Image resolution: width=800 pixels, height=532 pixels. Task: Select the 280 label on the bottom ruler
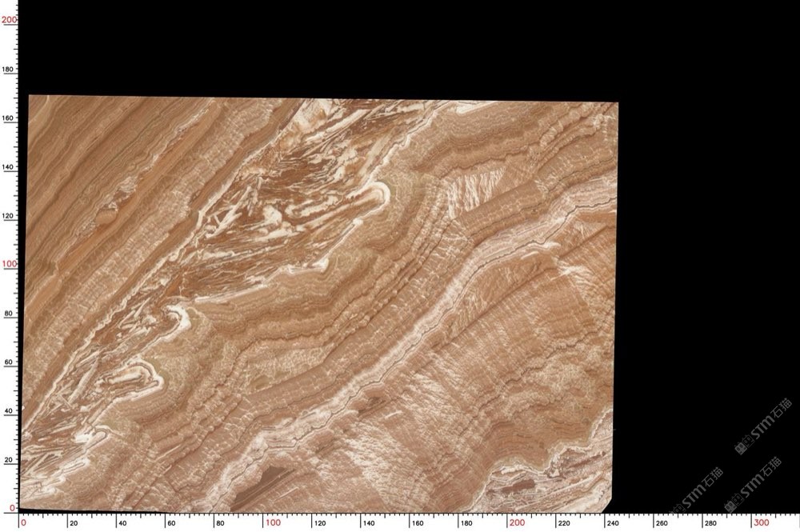[x=711, y=523]
